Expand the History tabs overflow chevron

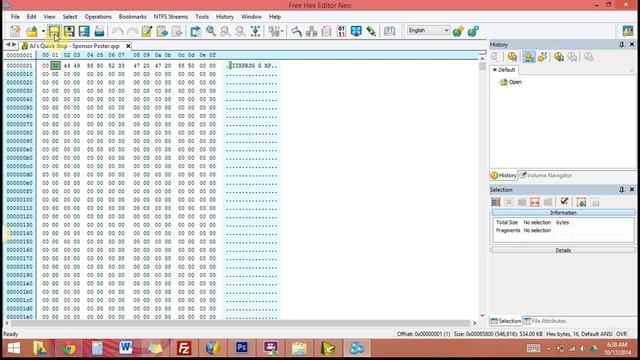click(631, 71)
